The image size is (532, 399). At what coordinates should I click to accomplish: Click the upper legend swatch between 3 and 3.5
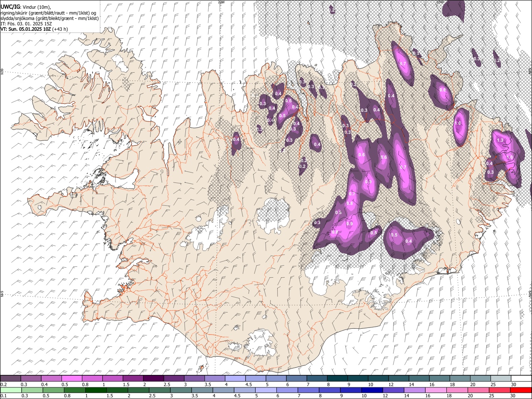194,378
